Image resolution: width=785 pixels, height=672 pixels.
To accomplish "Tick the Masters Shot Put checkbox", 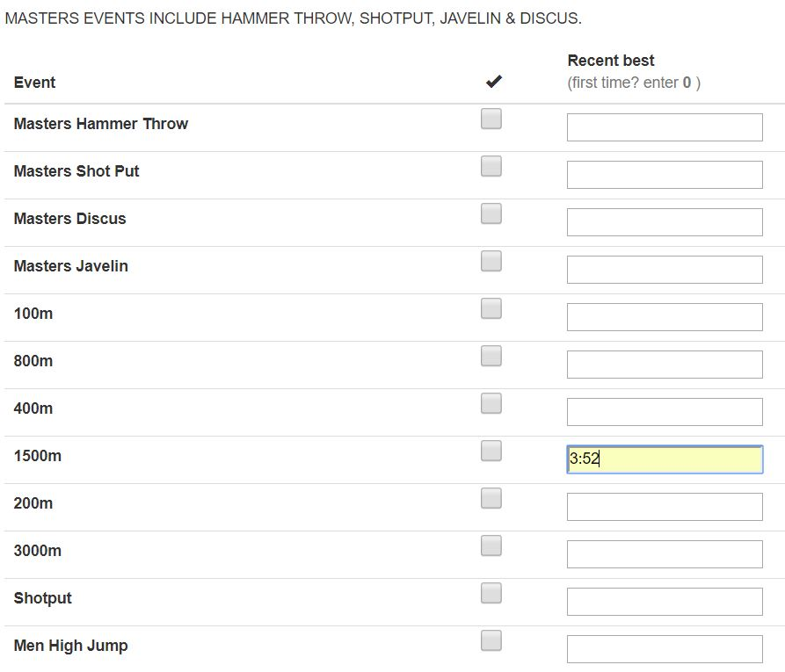I will point(491,166).
